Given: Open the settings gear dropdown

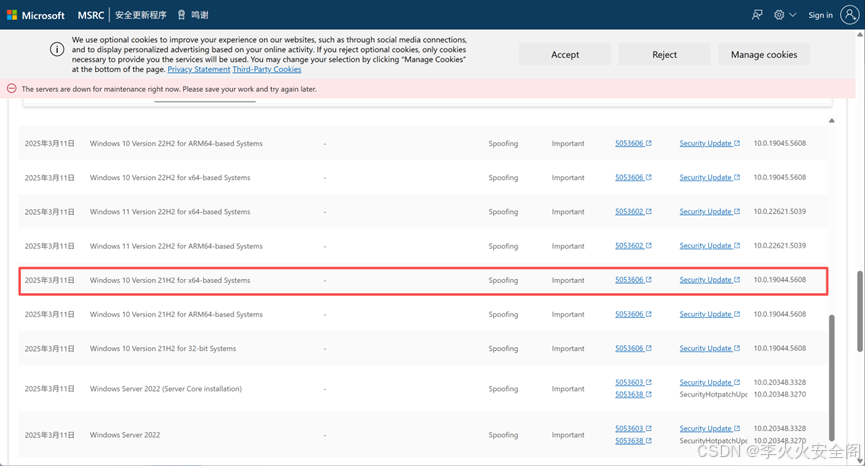Looking at the screenshot, I should point(784,15).
